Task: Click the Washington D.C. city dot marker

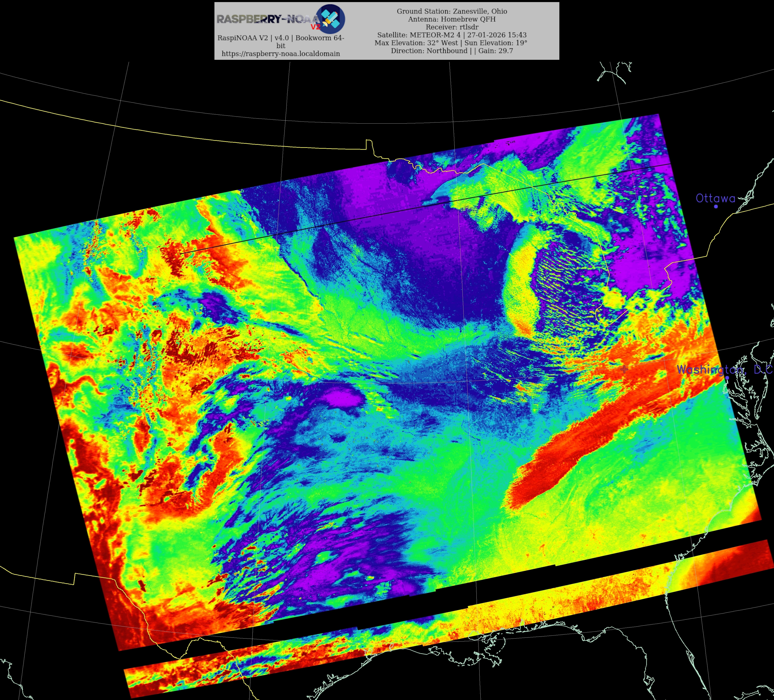Action: coord(727,378)
